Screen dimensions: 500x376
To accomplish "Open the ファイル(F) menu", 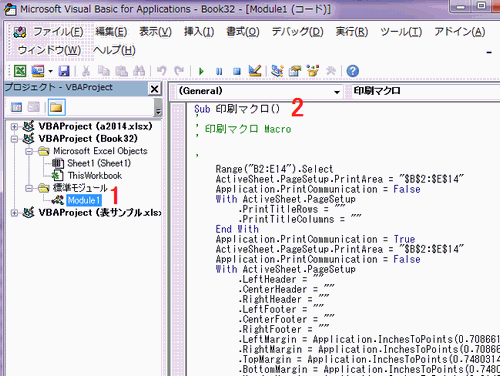I will [x=58, y=32].
